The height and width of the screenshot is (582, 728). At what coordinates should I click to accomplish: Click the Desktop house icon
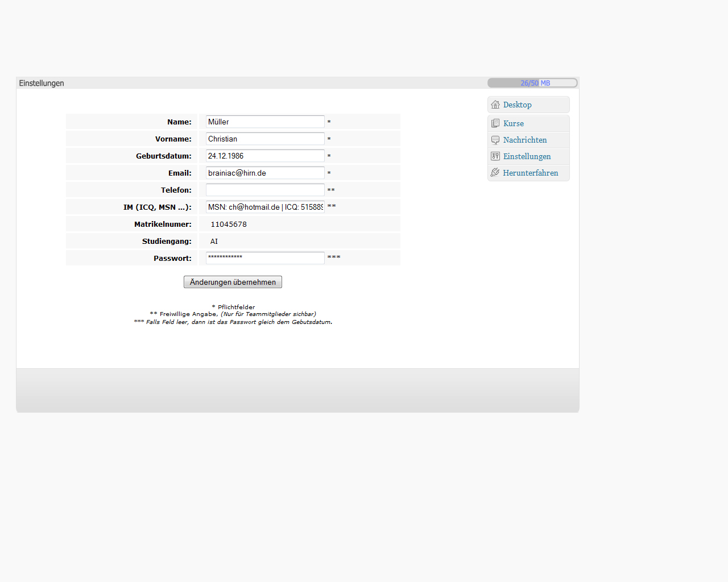(x=495, y=105)
